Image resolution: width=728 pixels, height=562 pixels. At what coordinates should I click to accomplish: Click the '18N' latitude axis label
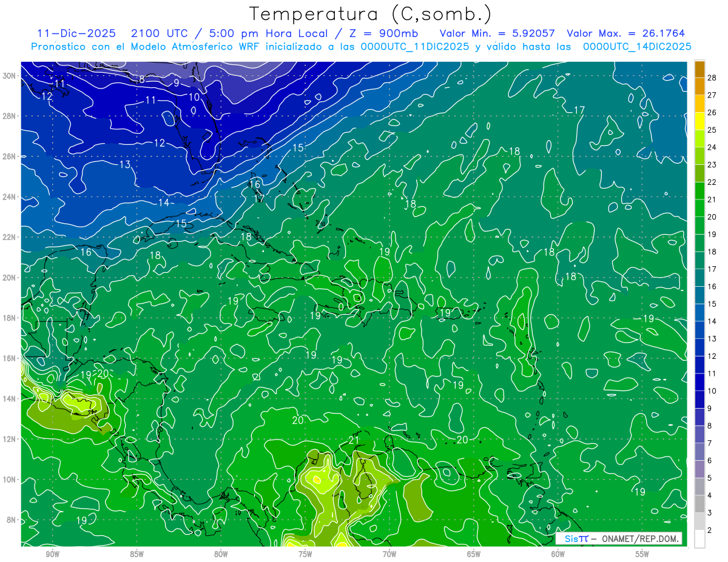click(x=10, y=318)
